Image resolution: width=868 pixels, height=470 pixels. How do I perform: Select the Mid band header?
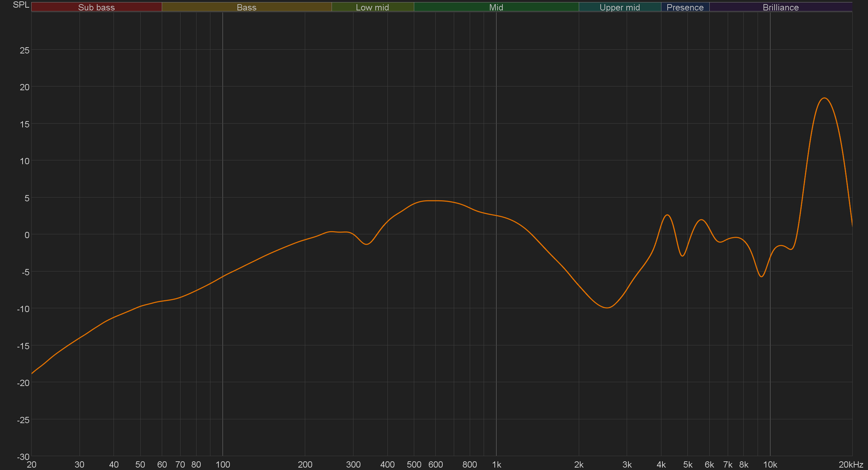[x=496, y=7]
